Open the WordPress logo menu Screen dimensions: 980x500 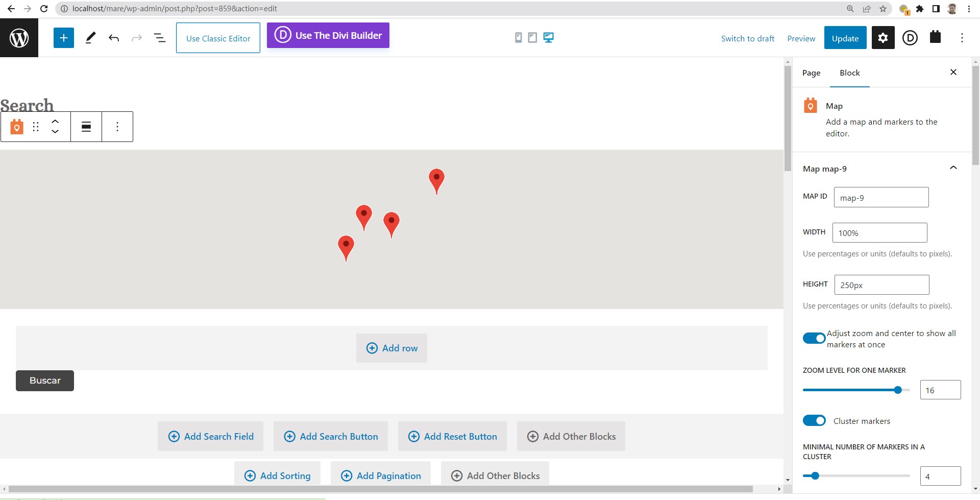click(x=19, y=38)
